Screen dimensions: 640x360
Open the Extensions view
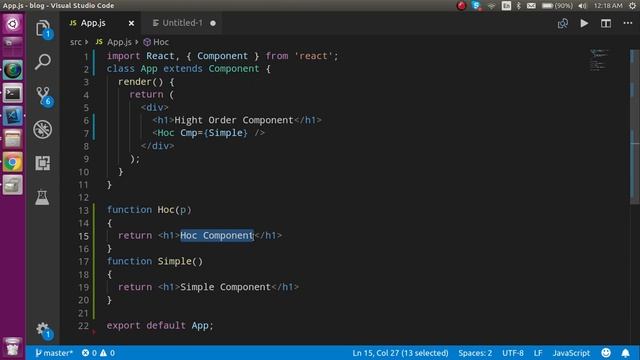coord(42,163)
